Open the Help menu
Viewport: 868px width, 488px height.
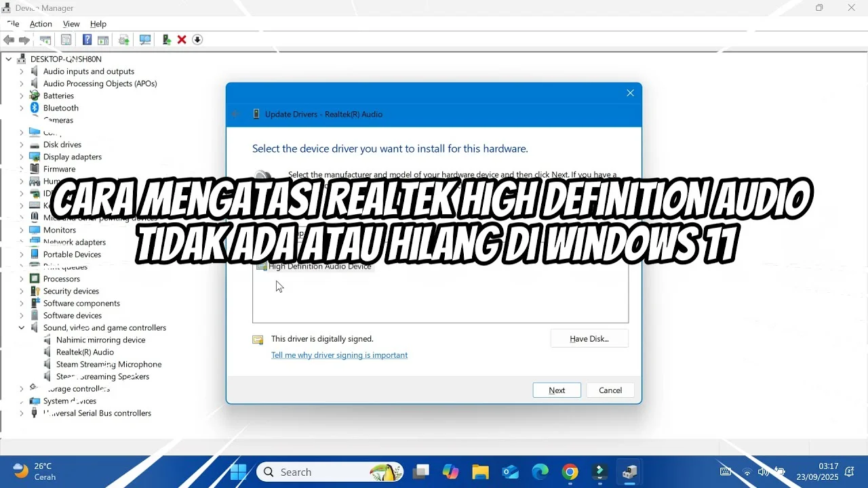click(x=98, y=24)
